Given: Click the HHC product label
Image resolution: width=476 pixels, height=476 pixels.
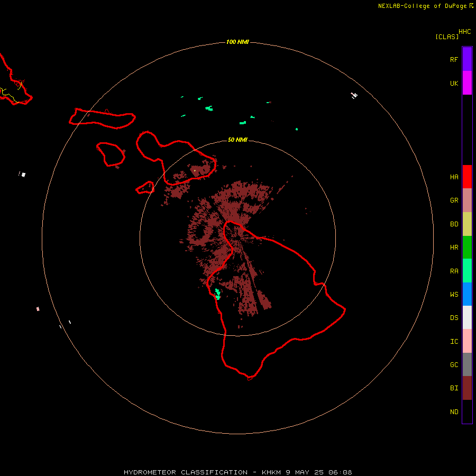Looking at the screenshot, I should pyautogui.click(x=465, y=32).
